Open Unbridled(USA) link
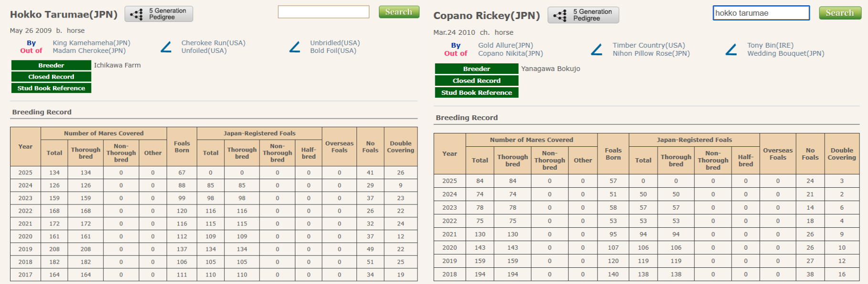Image resolution: width=868 pixels, height=284 pixels. click(335, 43)
